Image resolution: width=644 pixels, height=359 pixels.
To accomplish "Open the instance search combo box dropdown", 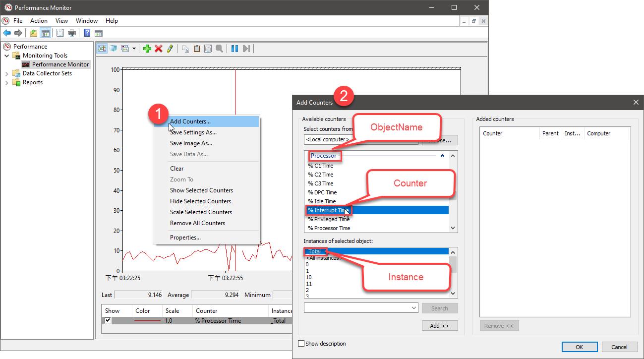I will pos(414,308).
